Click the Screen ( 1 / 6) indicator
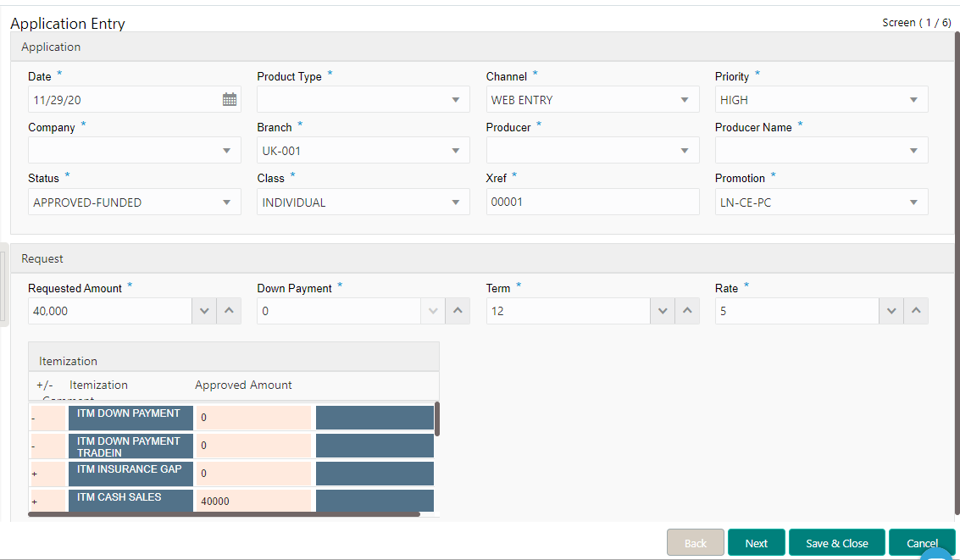The image size is (960, 560). click(x=917, y=23)
